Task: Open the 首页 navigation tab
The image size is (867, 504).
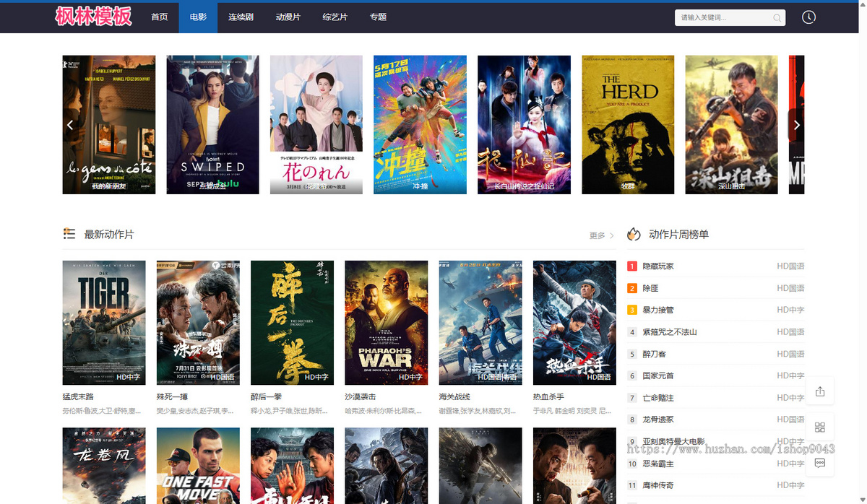Action: pos(160,17)
